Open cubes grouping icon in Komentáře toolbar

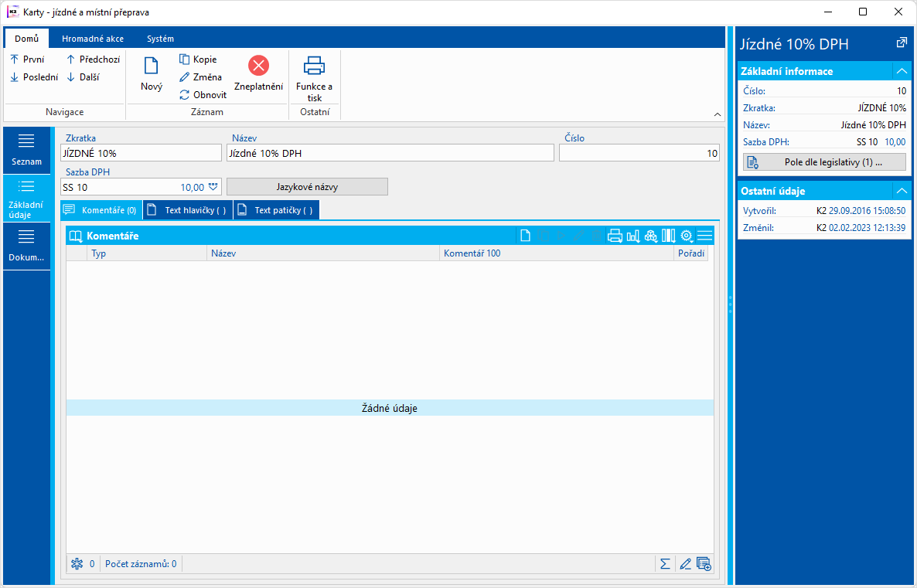pyautogui.click(x=651, y=236)
